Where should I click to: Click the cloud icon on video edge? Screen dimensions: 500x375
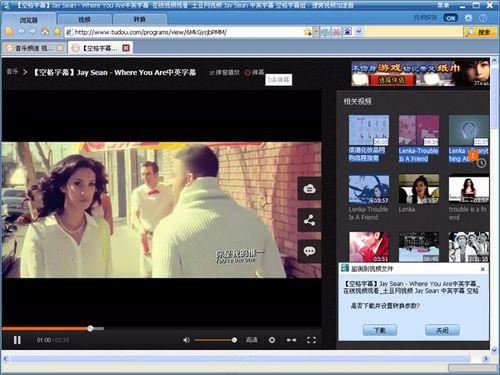tap(309, 189)
